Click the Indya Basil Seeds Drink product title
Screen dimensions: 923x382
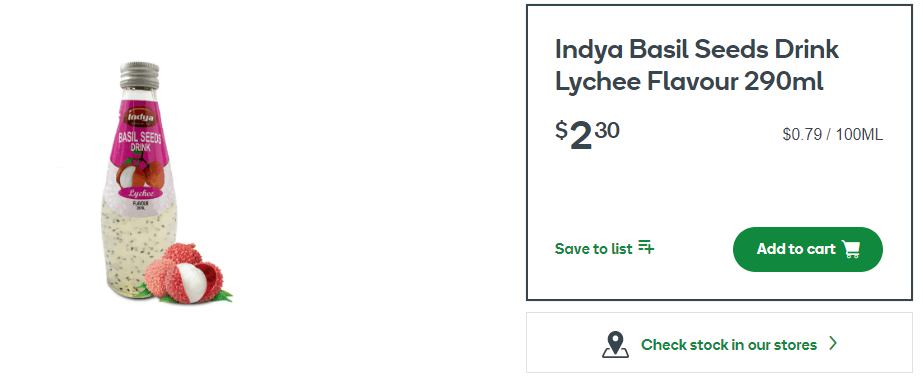point(697,66)
